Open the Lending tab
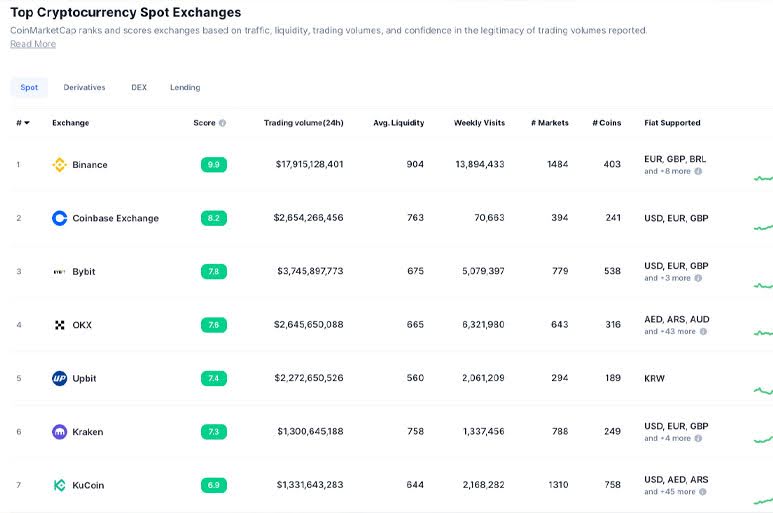The height and width of the screenshot is (513, 773). 185,88
